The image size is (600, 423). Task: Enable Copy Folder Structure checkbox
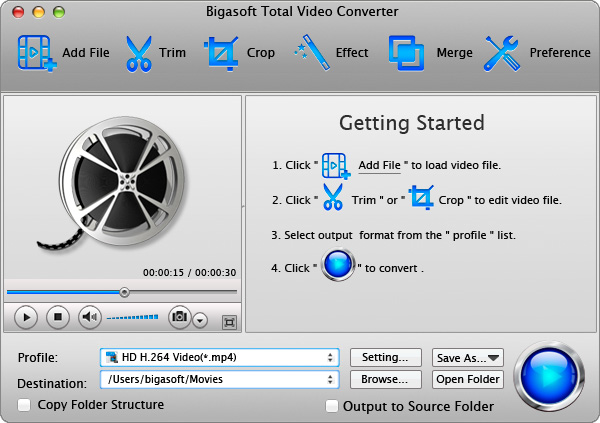pos(24,405)
